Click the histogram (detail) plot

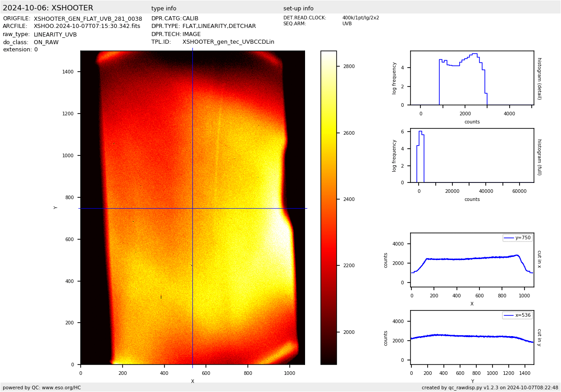tap(472, 78)
